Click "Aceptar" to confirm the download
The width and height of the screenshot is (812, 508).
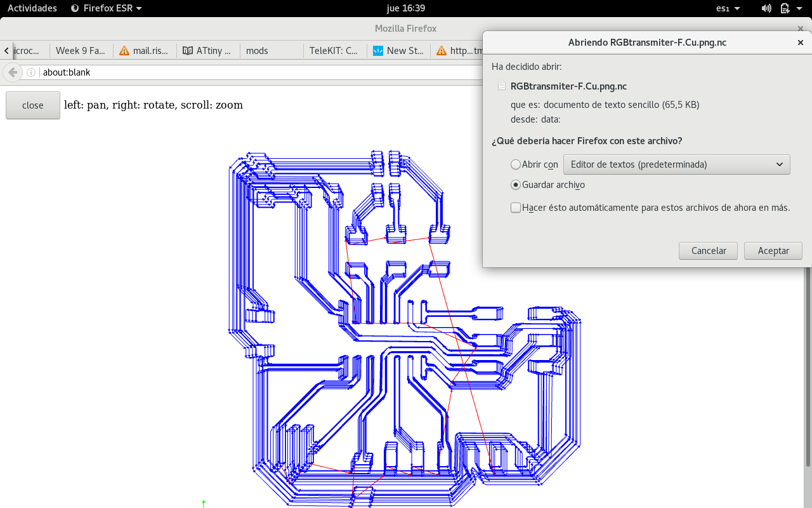pyautogui.click(x=773, y=251)
